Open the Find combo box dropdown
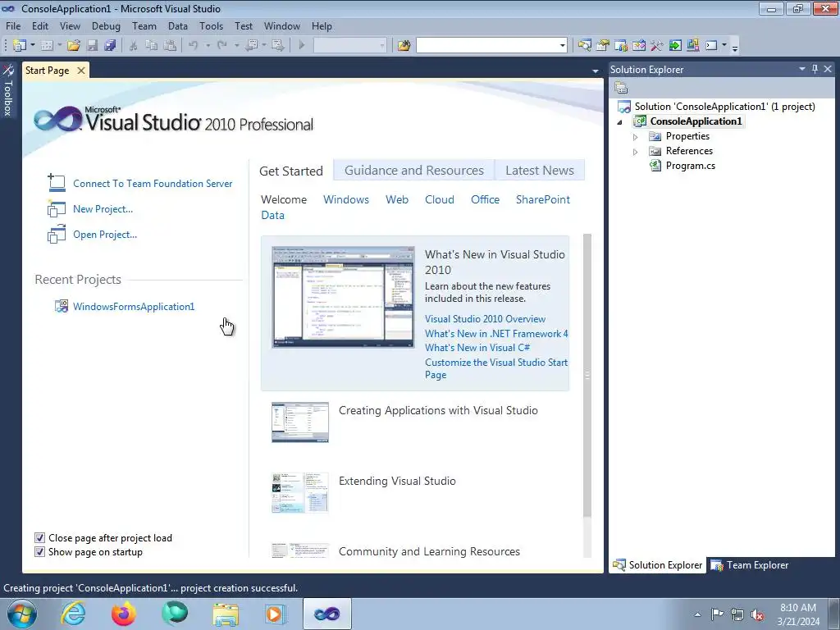Screen dimensions: 840x630 562,46
